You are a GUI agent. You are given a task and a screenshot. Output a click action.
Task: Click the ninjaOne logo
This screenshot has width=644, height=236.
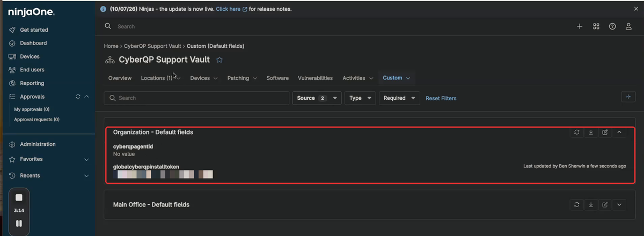[x=31, y=12]
